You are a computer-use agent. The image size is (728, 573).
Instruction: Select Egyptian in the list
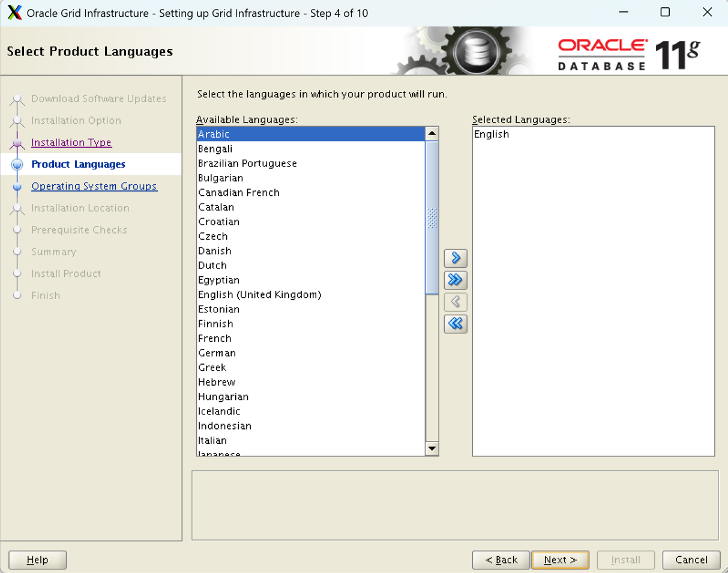311,280
